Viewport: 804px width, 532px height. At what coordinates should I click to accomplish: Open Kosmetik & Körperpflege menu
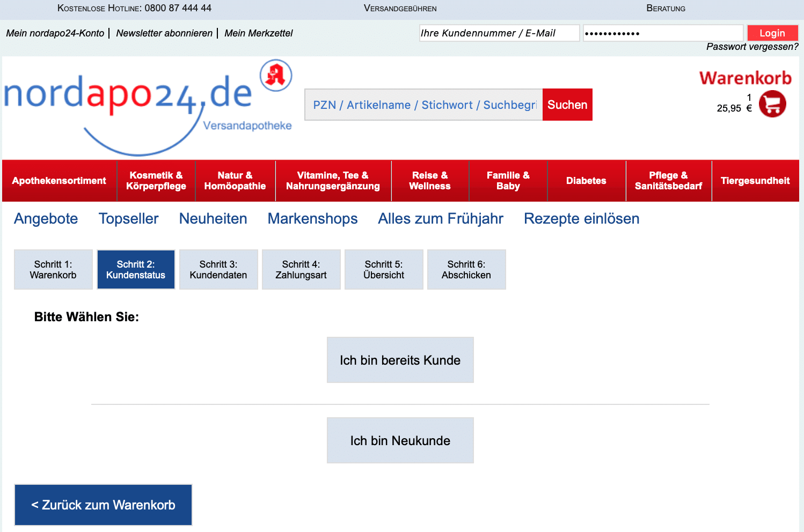tap(156, 181)
